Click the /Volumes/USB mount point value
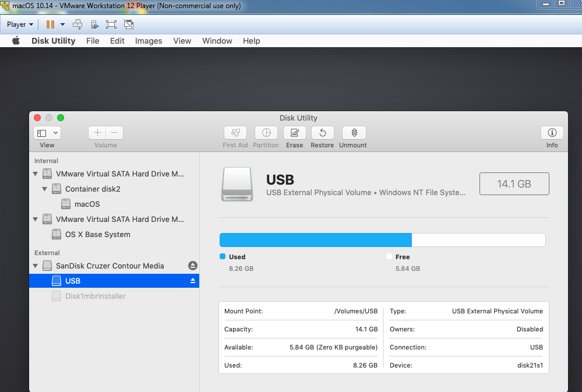Viewport: 582px width, 392px height. [355, 311]
